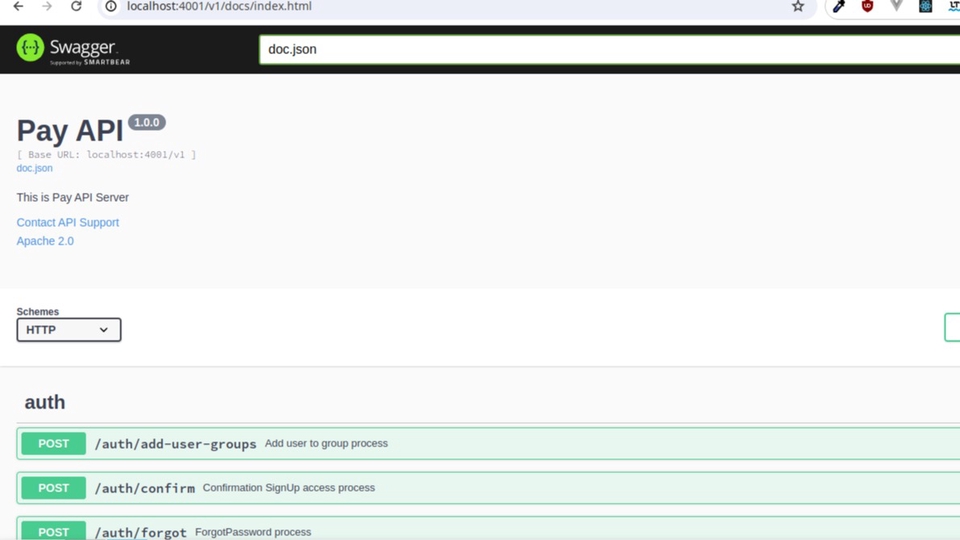Open the Schemes HTTP dropdown
Image resolution: width=960 pixels, height=540 pixels.
tap(69, 330)
